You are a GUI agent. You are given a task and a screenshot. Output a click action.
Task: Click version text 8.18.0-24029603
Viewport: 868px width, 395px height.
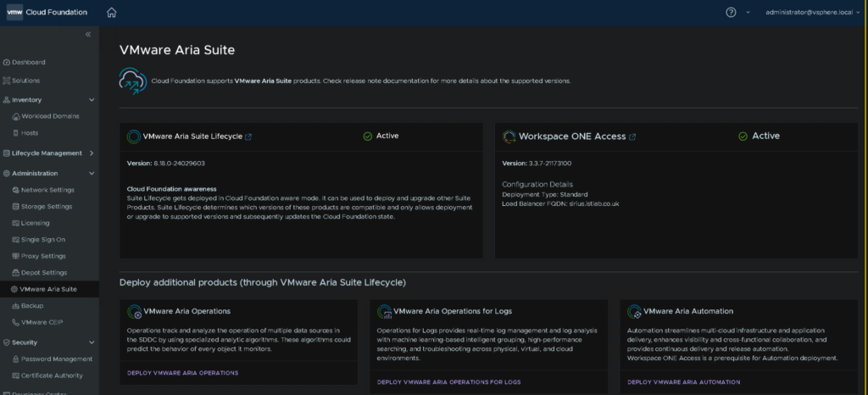tap(180, 164)
